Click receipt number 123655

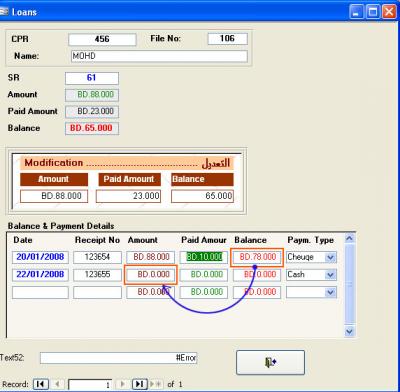98,275
